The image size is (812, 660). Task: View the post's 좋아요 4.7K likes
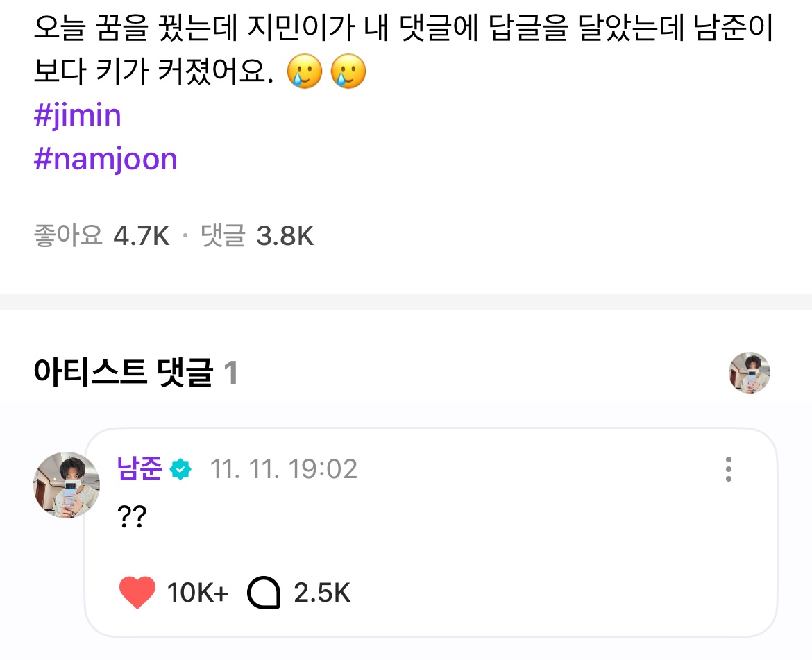[x=101, y=237]
